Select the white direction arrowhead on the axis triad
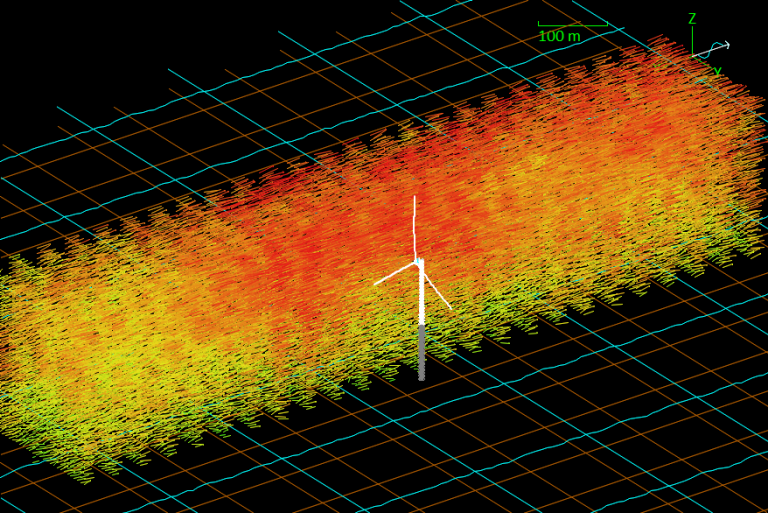The image size is (768, 513). tap(725, 45)
